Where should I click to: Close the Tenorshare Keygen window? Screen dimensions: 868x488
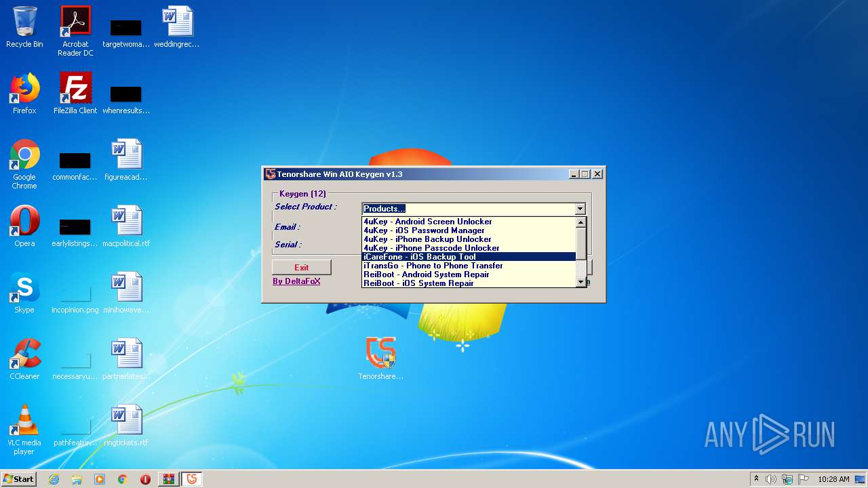coord(597,174)
